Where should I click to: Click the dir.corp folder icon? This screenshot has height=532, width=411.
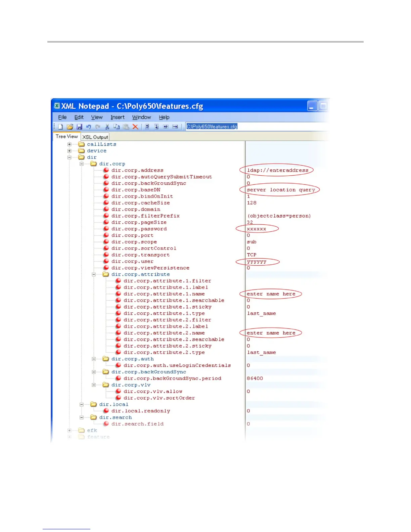(93, 164)
